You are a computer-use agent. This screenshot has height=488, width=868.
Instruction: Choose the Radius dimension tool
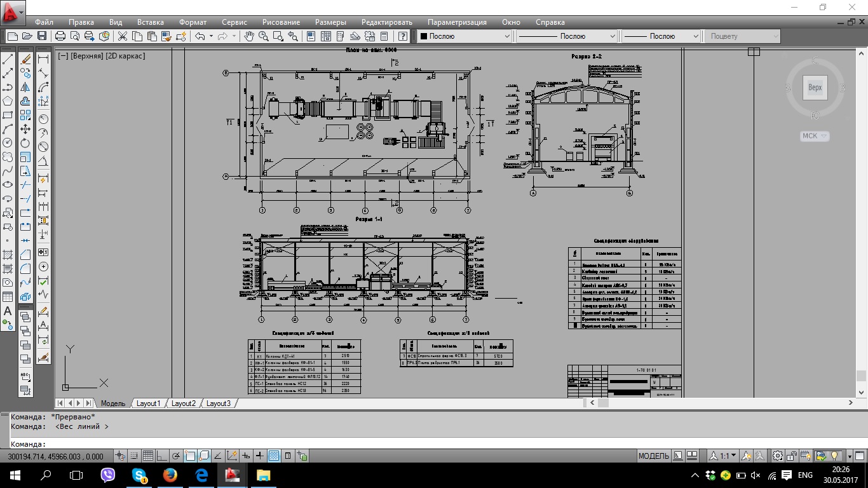pos(43,119)
